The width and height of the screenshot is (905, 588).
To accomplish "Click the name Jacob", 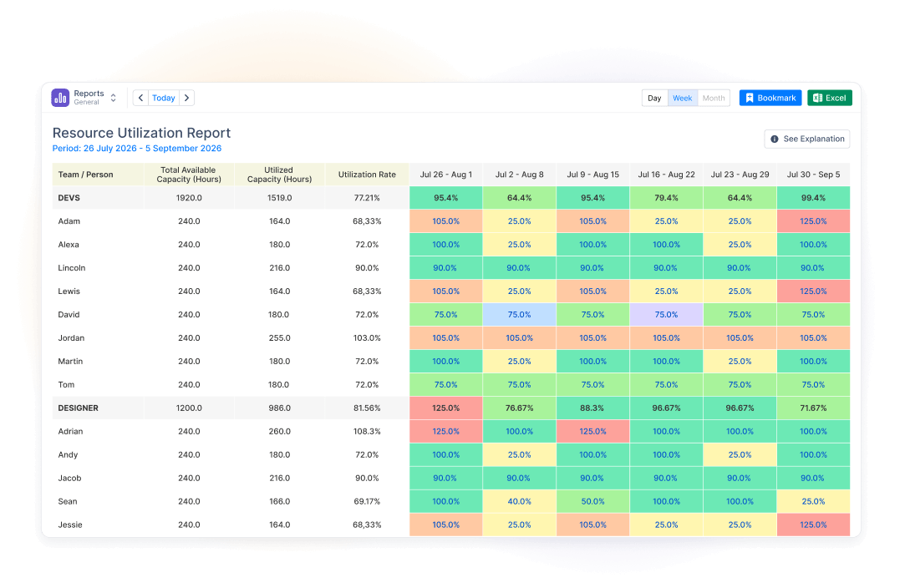I will pyautogui.click(x=69, y=478).
